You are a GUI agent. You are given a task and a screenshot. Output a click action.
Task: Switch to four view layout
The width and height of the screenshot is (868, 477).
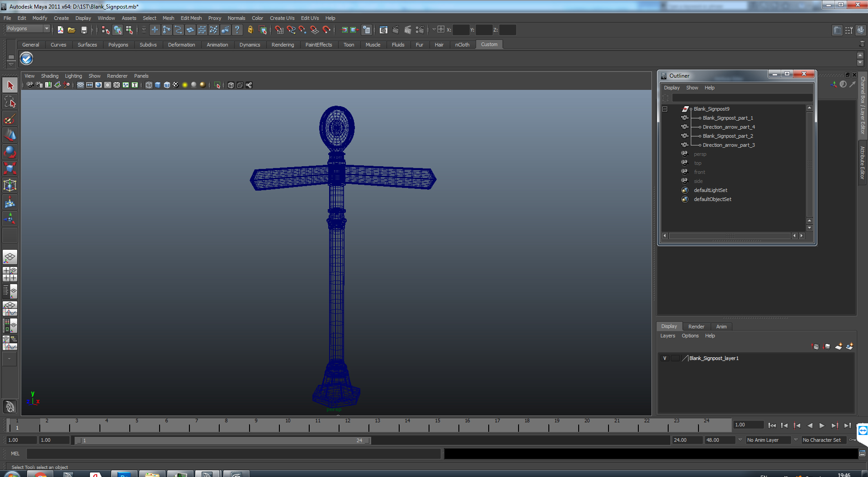[x=10, y=274]
